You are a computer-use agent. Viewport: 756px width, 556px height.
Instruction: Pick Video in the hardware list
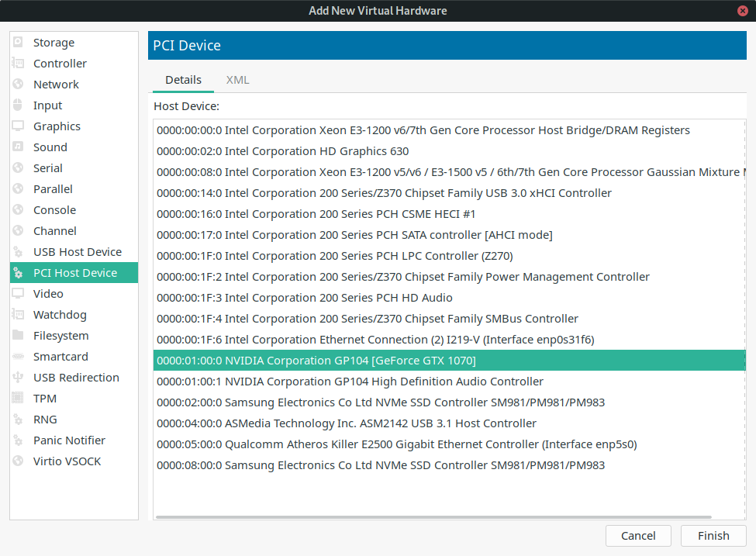click(x=48, y=294)
